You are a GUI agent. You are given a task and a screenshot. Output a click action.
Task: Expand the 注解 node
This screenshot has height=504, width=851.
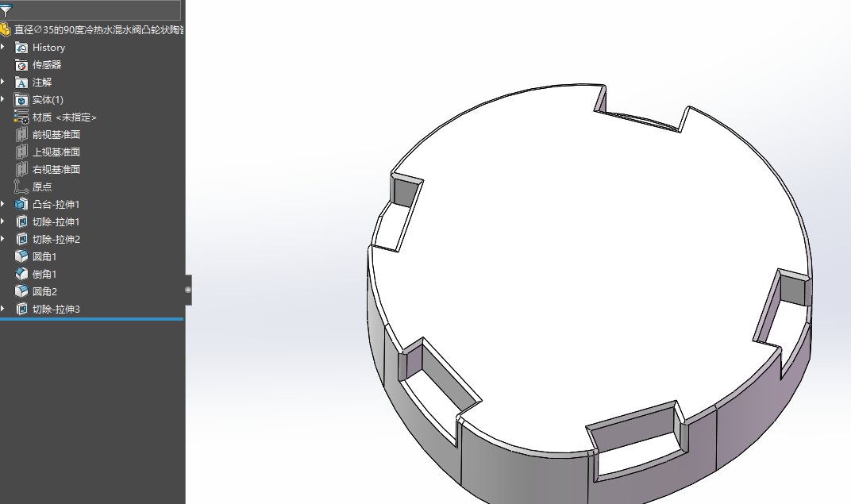click(x=2, y=82)
